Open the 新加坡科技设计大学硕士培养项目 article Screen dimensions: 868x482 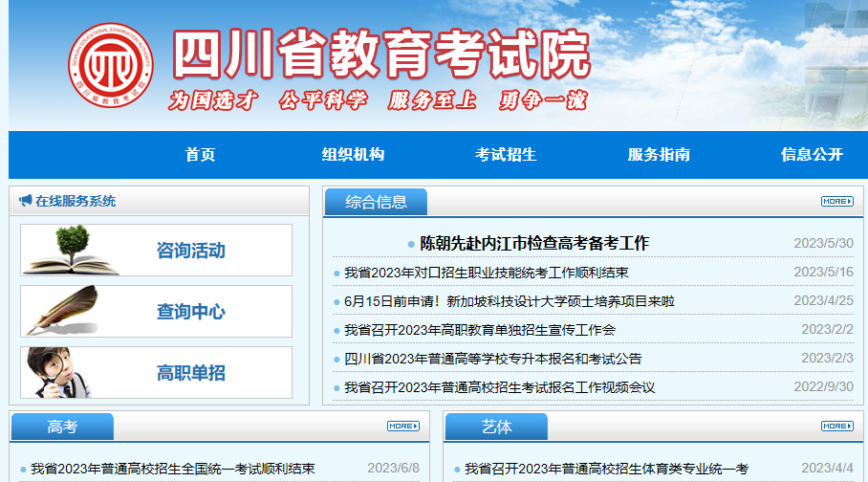click(x=510, y=301)
